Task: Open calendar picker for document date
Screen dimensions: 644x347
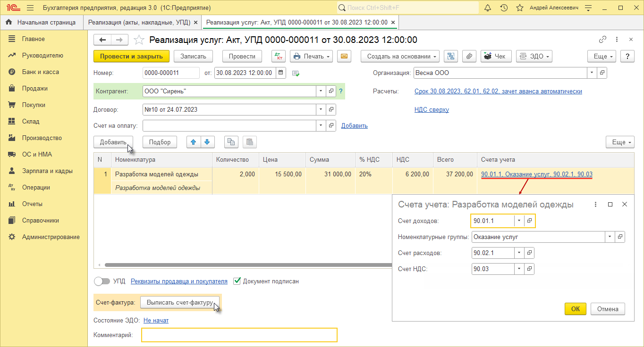Action: (281, 73)
